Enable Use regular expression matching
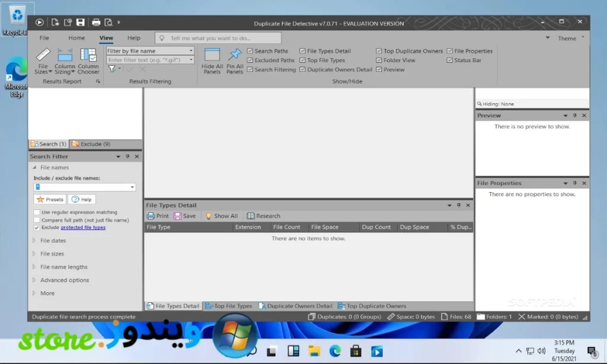 [37, 212]
